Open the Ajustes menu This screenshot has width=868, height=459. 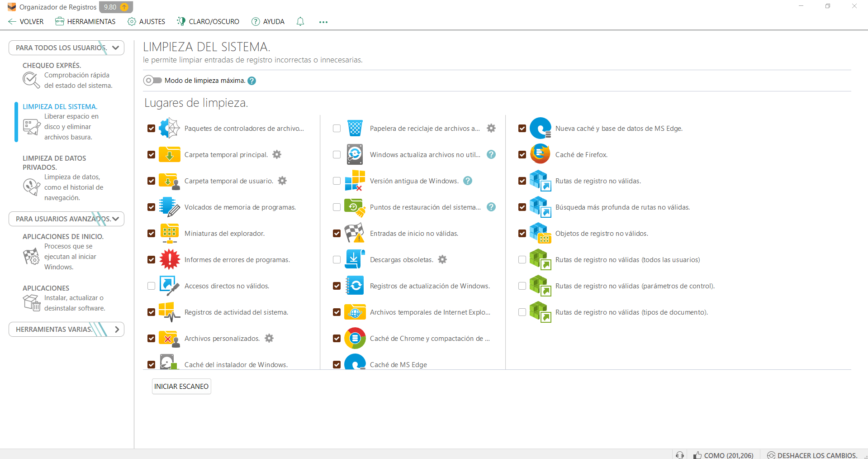click(146, 21)
